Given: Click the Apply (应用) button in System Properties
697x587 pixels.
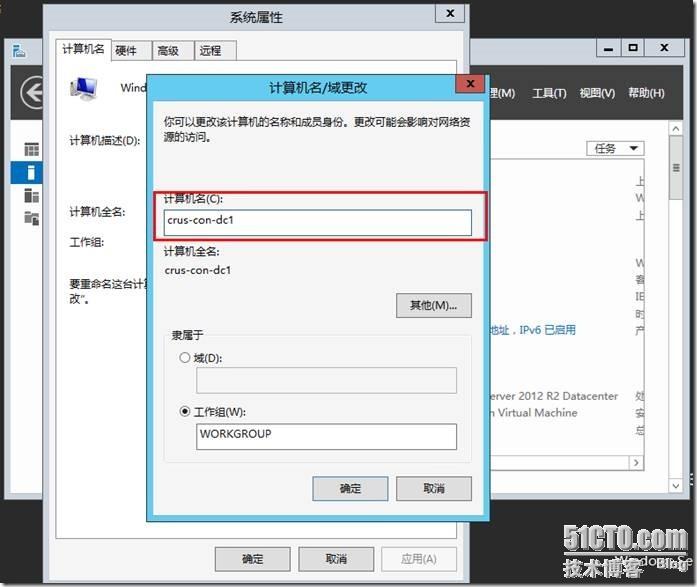Looking at the screenshot, I should pyautogui.click(x=419, y=559).
